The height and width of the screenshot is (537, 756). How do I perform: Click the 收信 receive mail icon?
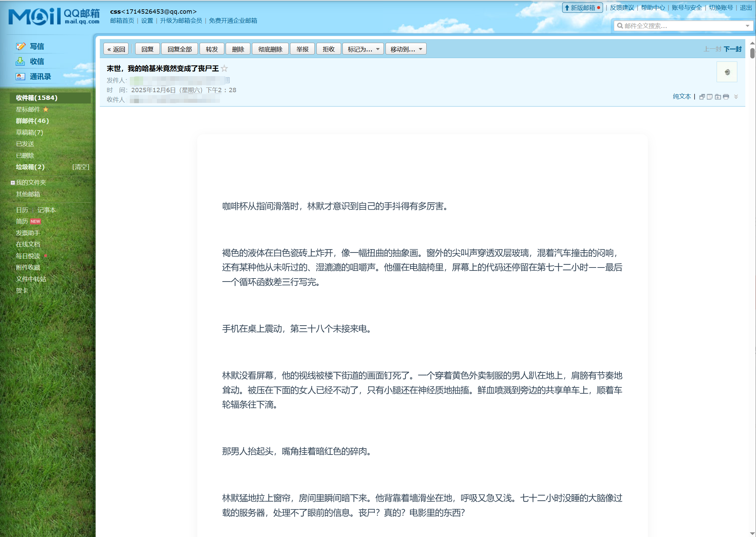pyautogui.click(x=21, y=61)
